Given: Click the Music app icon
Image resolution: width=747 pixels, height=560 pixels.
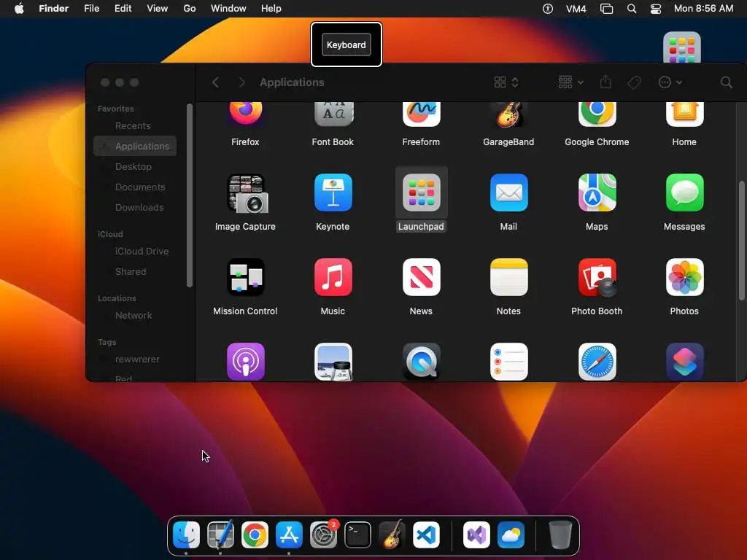Looking at the screenshot, I should (333, 277).
